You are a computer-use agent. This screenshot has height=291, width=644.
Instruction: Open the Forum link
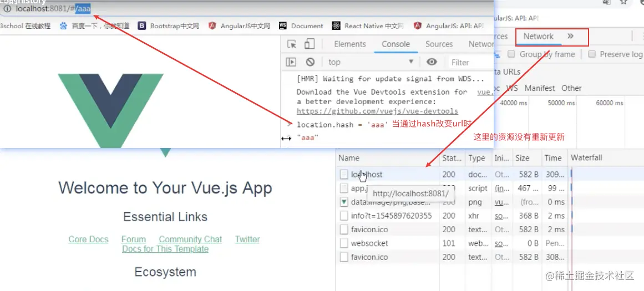click(x=134, y=239)
